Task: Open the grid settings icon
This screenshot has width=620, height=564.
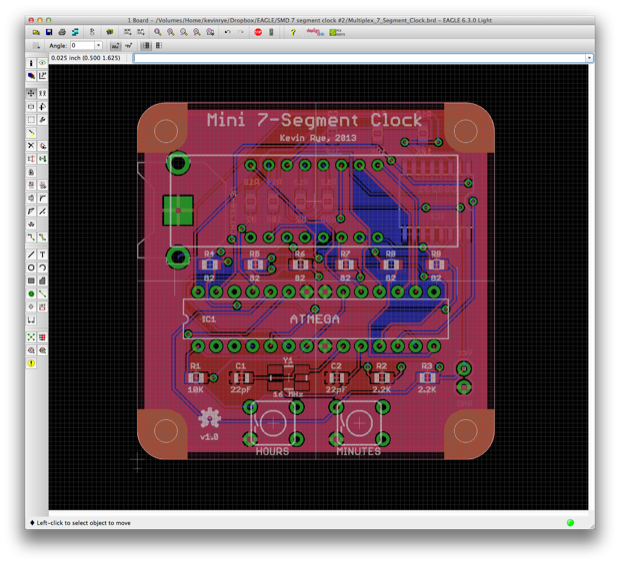Action: (x=36, y=45)
